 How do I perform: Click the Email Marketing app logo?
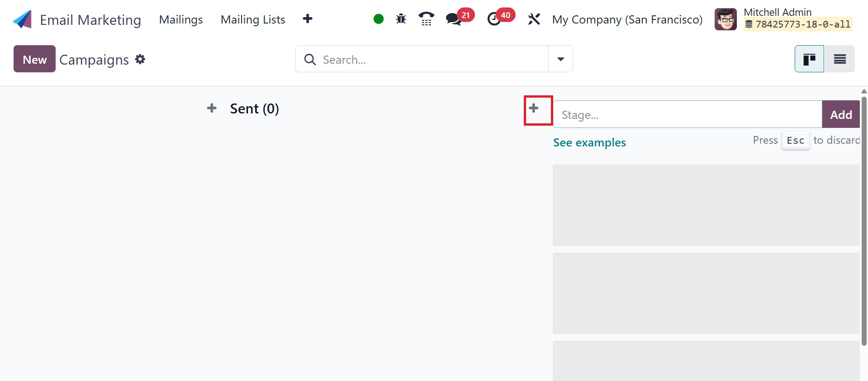click(x=23, y=19)
